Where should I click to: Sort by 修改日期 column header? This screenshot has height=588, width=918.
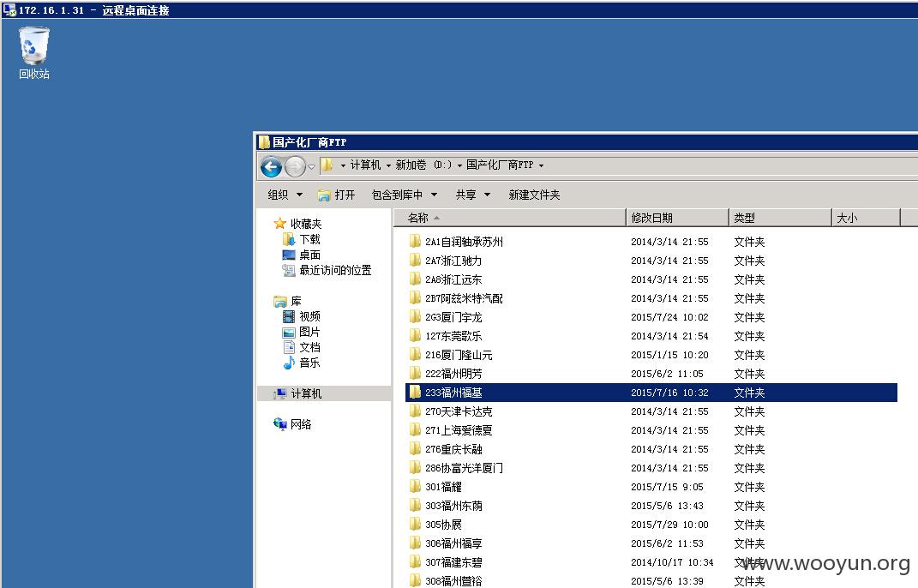point(677,218)
